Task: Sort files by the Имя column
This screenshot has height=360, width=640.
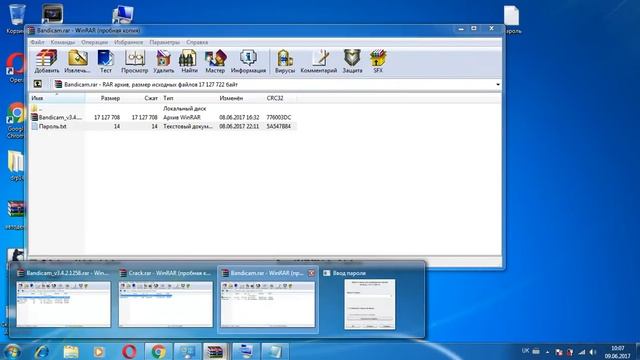Action: (x=57, y=98)
